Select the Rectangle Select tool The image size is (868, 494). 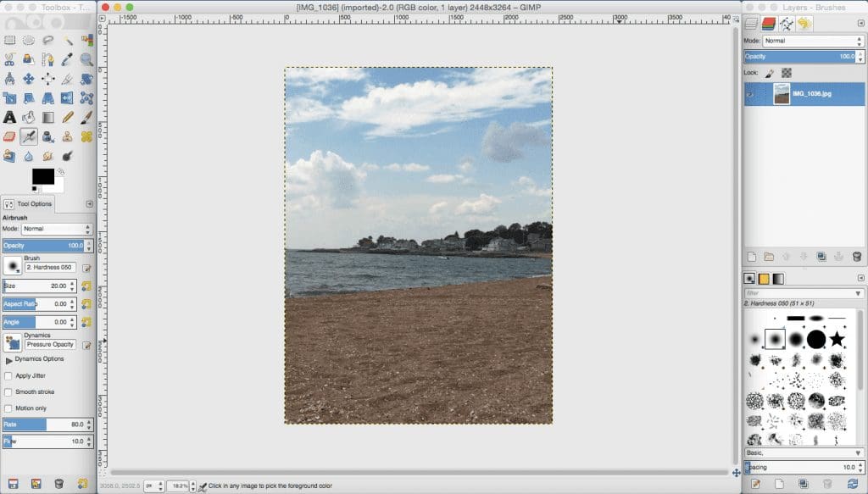[x=9, y=41]
